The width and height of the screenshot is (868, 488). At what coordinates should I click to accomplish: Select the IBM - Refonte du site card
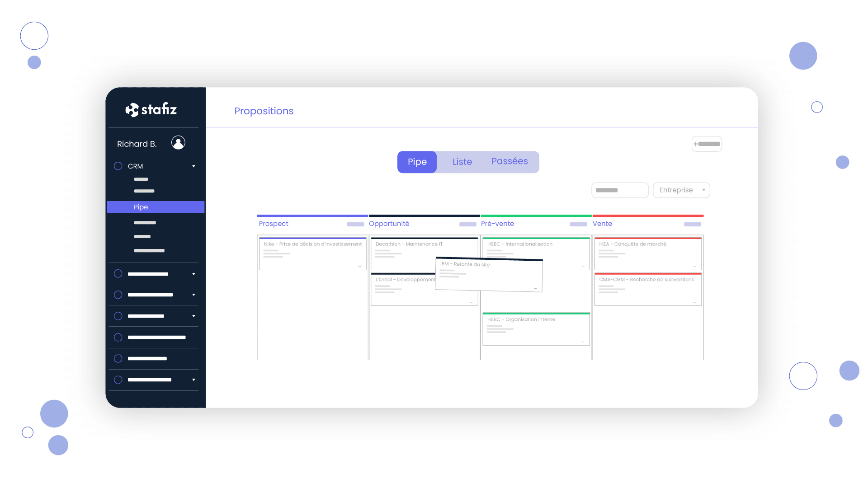point(489,275)
